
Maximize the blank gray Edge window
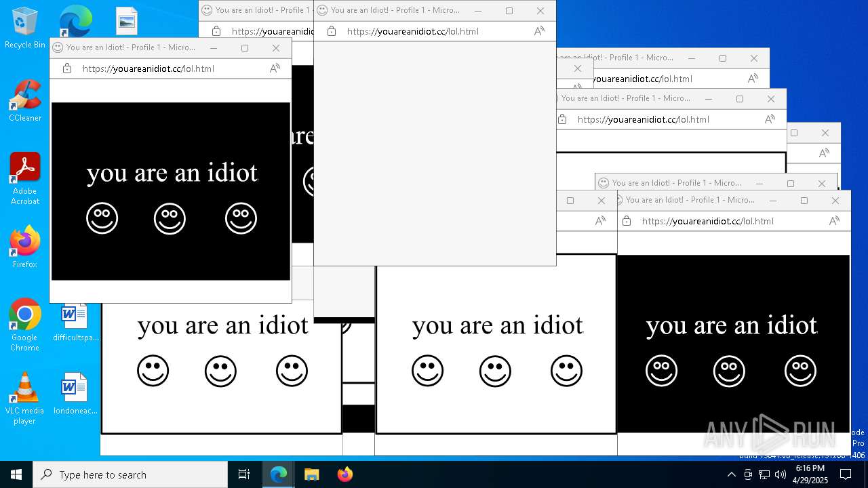pyautogui.click(x=509, y=11)
